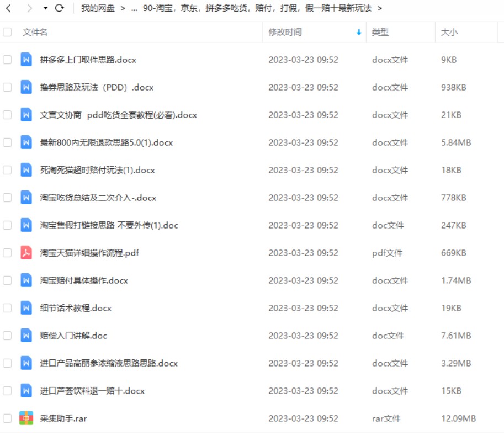Viewport: 504px width, 446px height.
Task: Navigate to 我的网盘 in breadcrumb
Action: (x=98, y=8)
